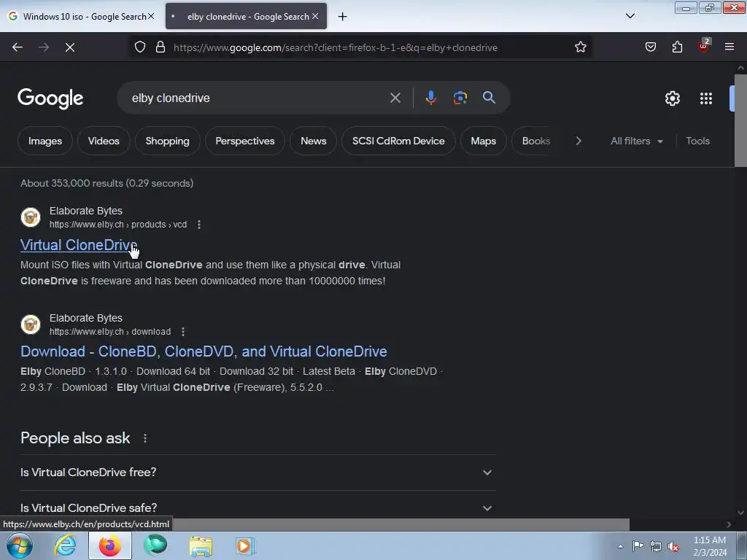Image resolution: width=747 pixels, height=560 pixels.
Task: Open Google quick settings gear
Action: [x=672, y=98]
